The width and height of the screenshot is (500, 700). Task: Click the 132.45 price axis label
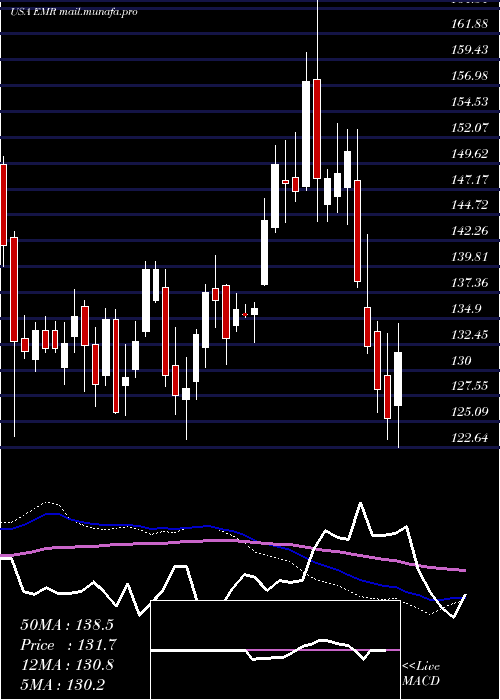[x=469, y=334]
